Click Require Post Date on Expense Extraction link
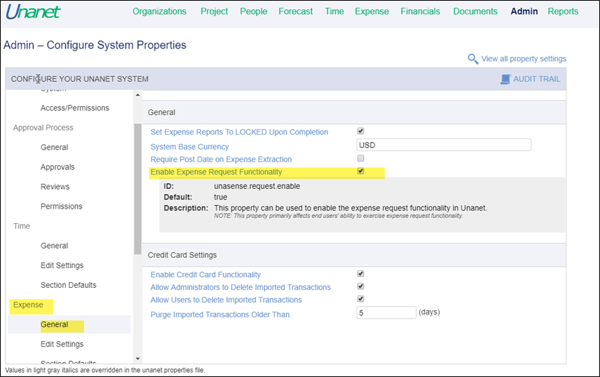 point(221,159)
